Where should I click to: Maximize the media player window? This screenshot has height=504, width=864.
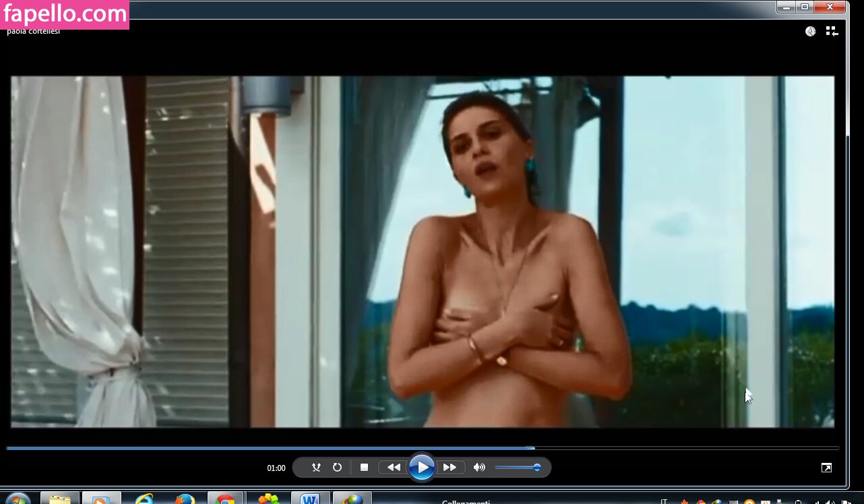tap(804, 7)
